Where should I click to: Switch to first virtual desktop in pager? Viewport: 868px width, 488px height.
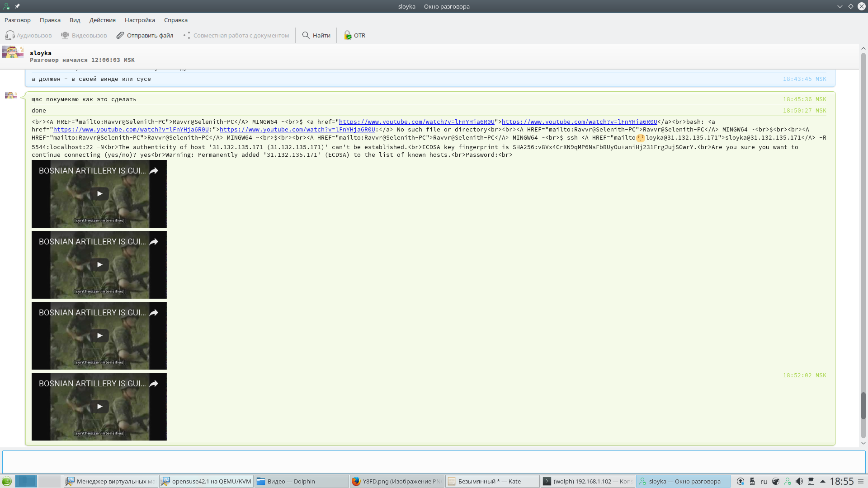click(26, 481)
